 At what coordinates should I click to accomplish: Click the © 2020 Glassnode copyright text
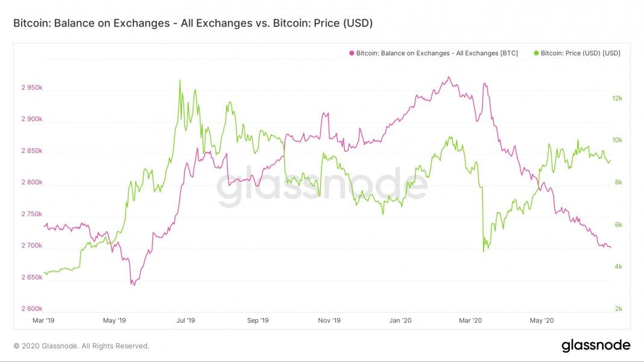[x=81, y=346]
